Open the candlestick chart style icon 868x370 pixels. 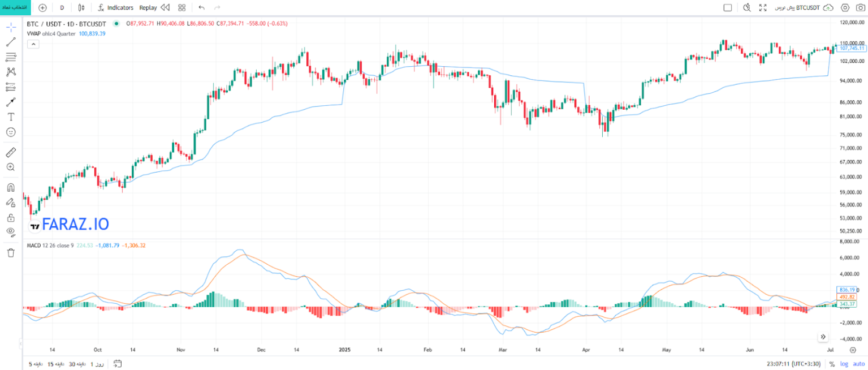[81, 7]
